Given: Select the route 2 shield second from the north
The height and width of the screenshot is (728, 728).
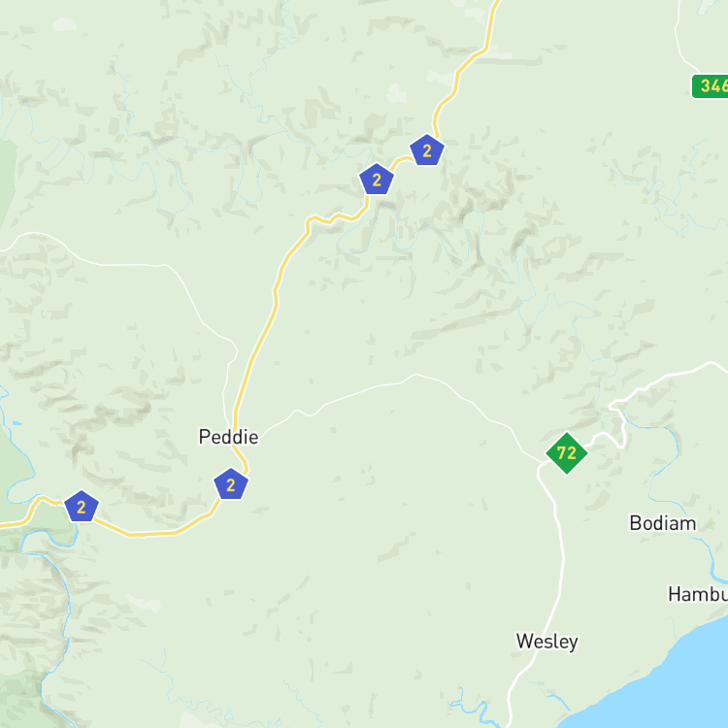Looking at the screenshot, I should (377, 180).
